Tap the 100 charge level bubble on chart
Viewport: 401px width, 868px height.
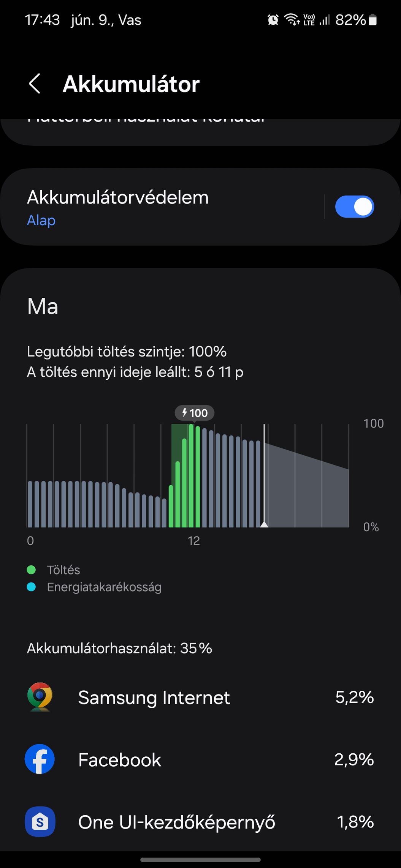(195, 413)
